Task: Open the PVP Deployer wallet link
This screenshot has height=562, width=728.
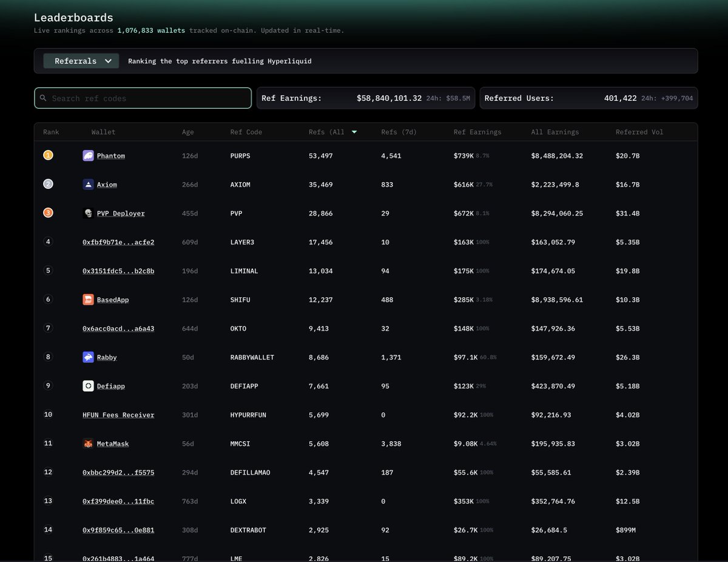Action: click(121, 214)
